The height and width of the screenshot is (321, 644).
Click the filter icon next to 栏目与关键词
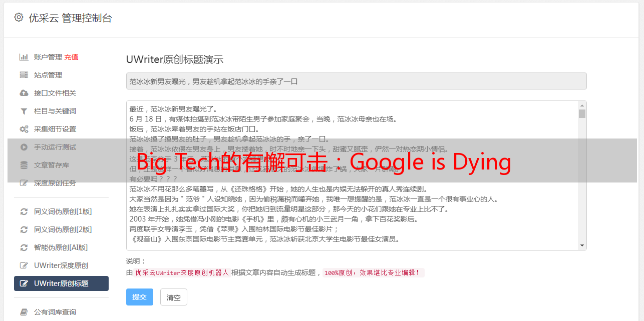(x=24, y=111)
